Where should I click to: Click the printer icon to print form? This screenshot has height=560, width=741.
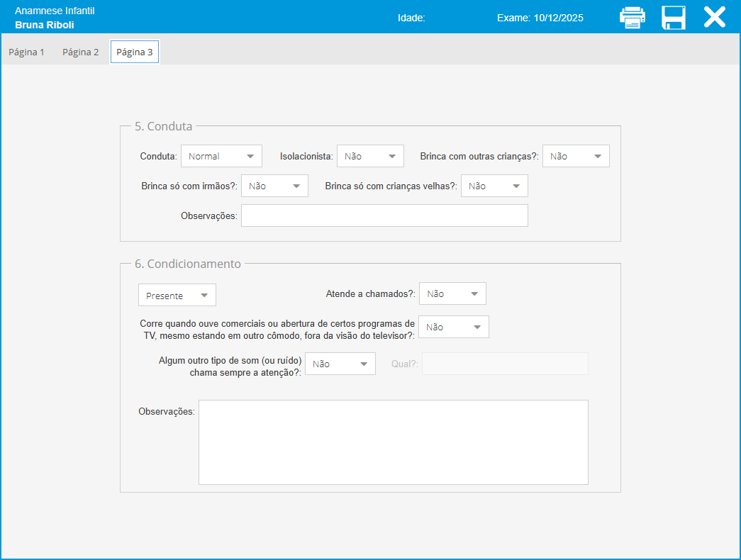pyautogui.click(x=632, y=18)
